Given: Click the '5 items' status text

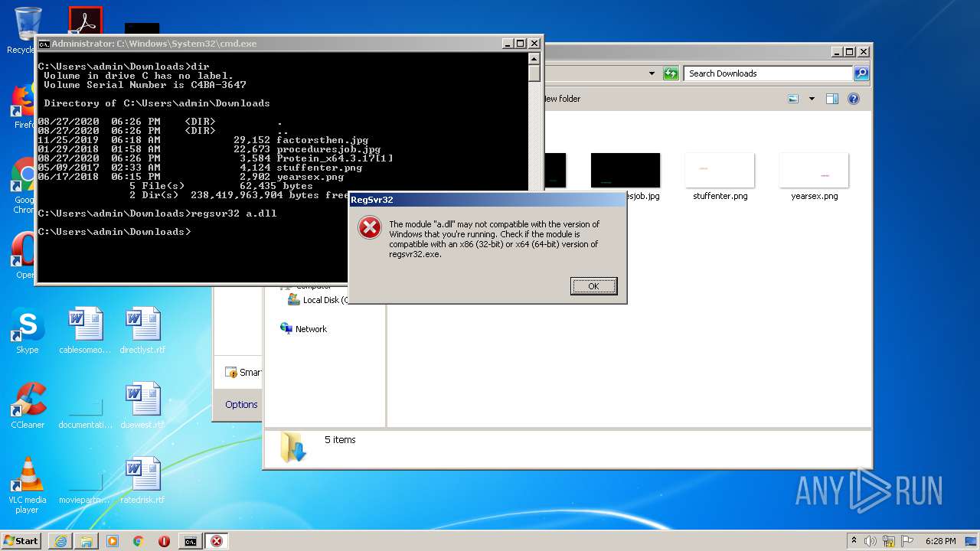Looking at the screenshot, I should 340,440.
